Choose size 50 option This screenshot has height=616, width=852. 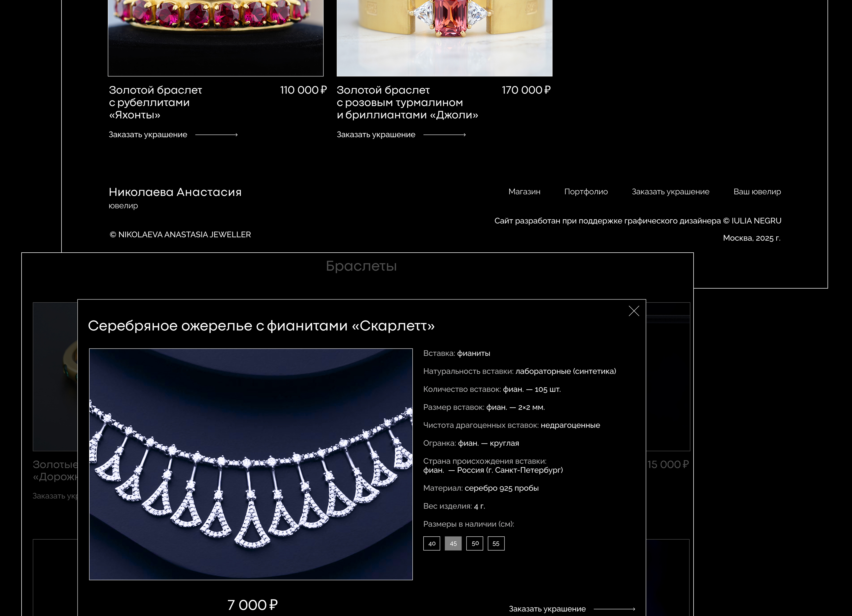475,544
